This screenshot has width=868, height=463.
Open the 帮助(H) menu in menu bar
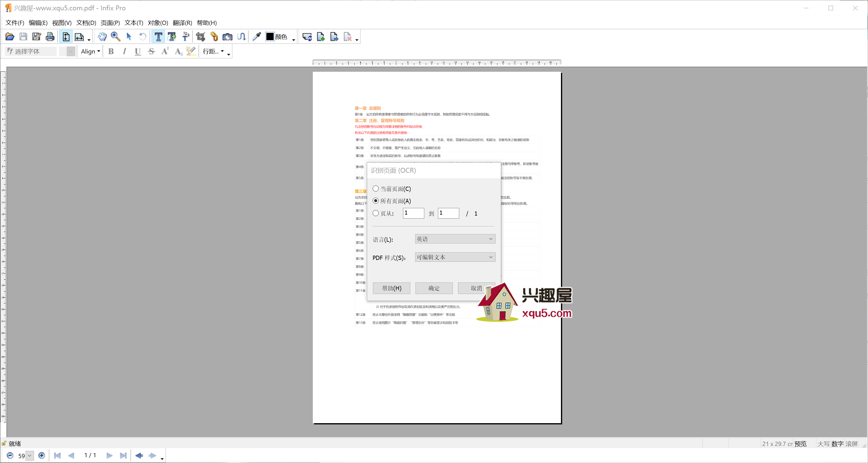tap(207, 22)
